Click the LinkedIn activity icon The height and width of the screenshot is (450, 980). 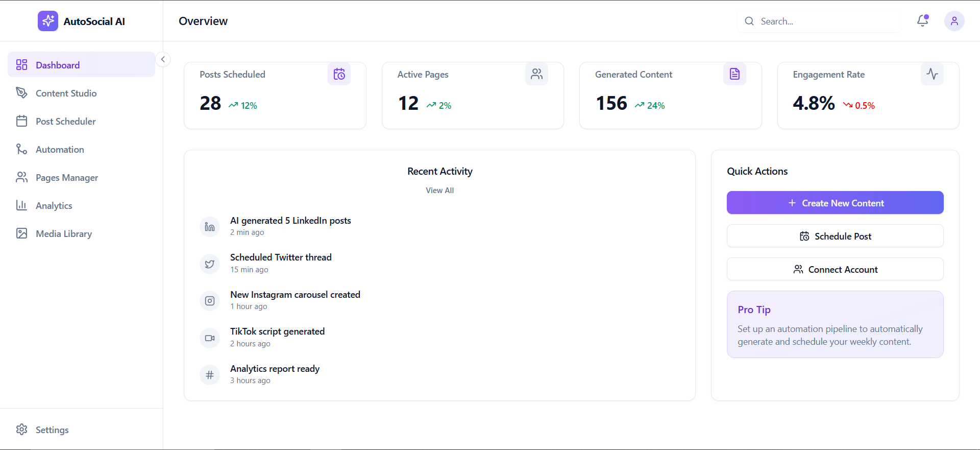pyautogui.click(x=210, y=227)
